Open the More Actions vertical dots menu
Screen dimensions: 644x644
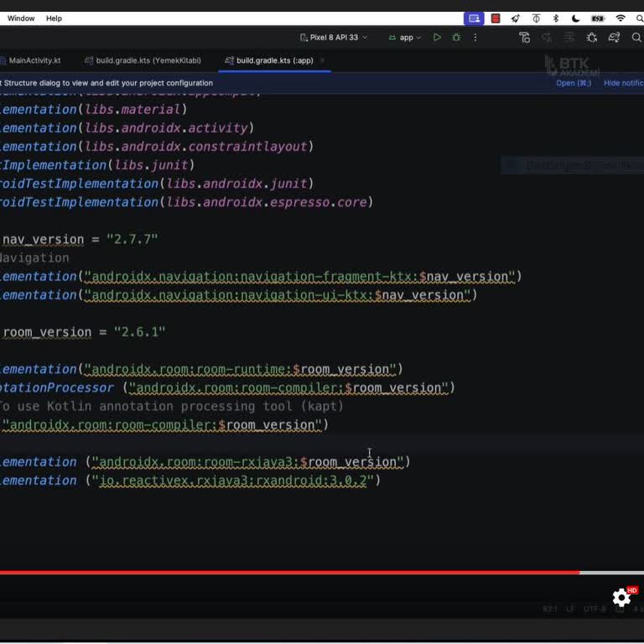point(475,38)
